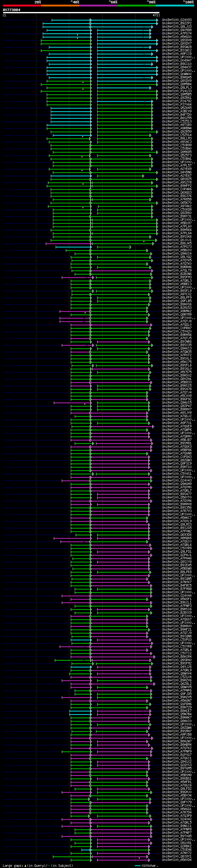197x868 pixels.
Task: Select hit label UniRef100_A9PII8
Action: pos(177,54)
